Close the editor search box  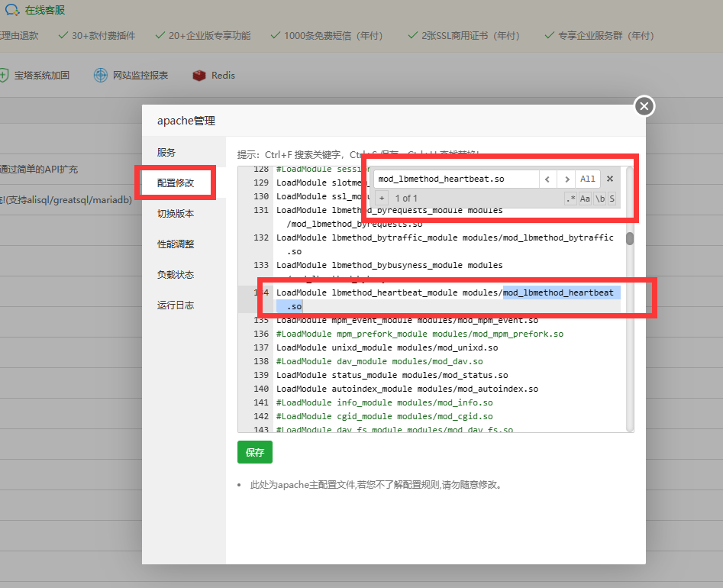tap(610, 179)
